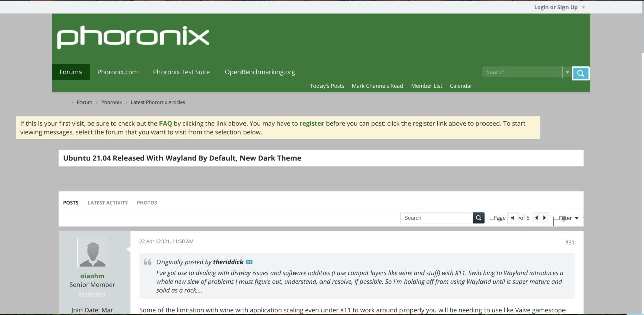Switch to the Latest Activity tab
The height and width of the screenshot is (315, 644).
point(108,203)
